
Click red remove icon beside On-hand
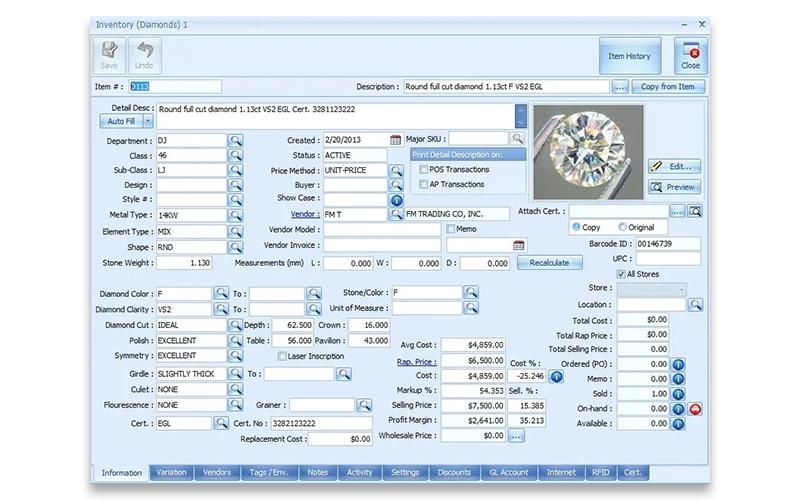(x=695, y=409)
